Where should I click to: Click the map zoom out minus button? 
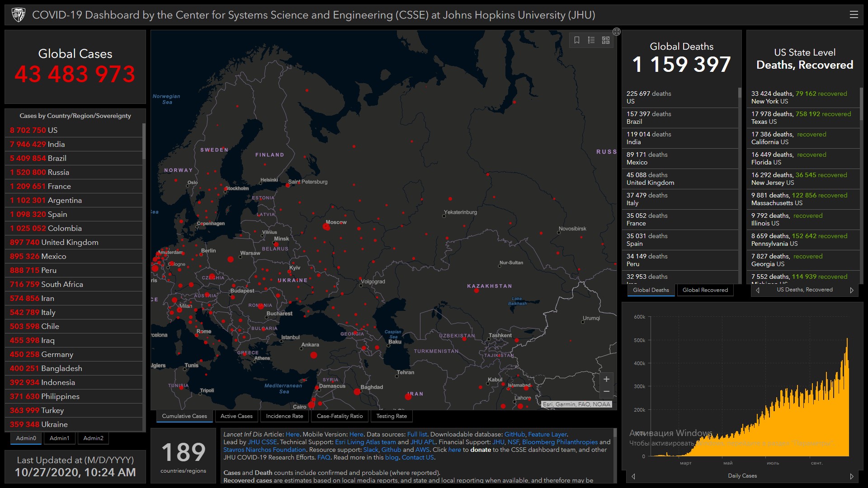606,391
